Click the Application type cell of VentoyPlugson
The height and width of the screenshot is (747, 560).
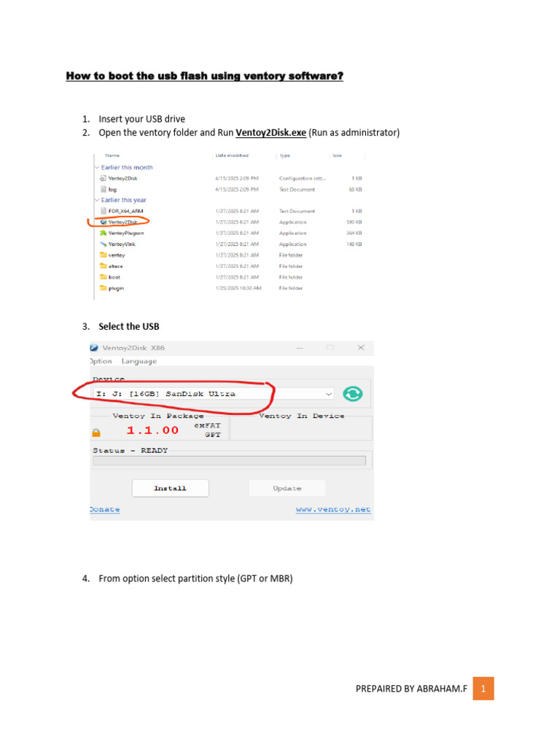coord(293,233)
